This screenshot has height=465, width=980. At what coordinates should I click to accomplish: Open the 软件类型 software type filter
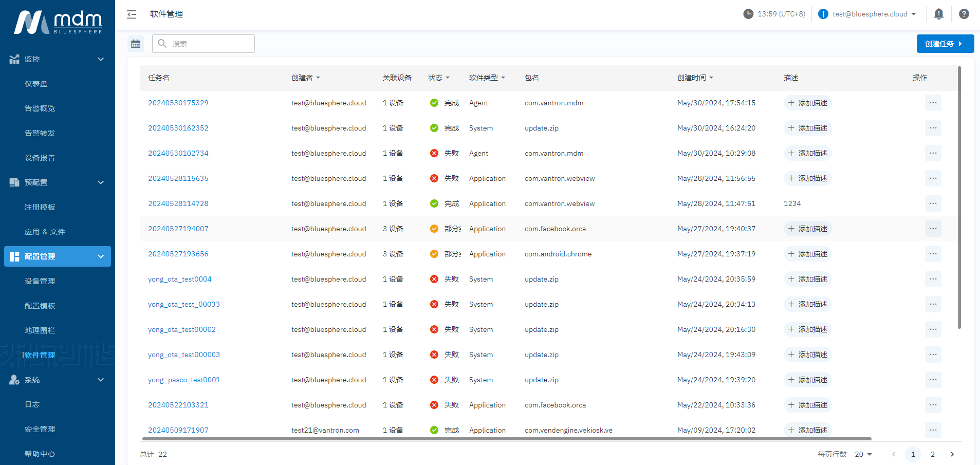pos(487,78)
